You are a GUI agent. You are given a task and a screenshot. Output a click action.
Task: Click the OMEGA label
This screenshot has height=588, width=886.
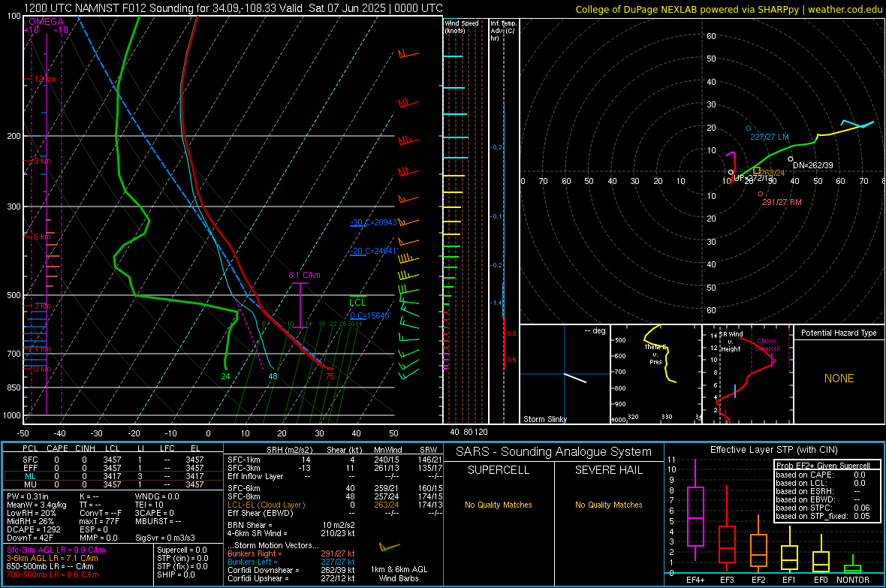[x=47, y=22]
